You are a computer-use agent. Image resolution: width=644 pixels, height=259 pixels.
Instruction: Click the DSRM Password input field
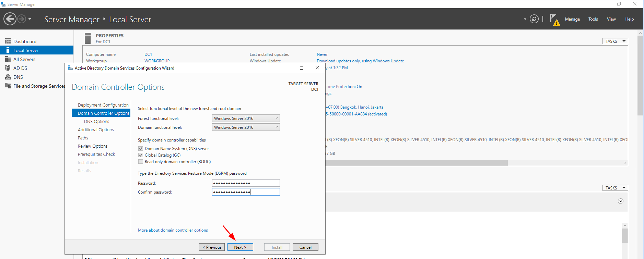click(x=246, y=183)
